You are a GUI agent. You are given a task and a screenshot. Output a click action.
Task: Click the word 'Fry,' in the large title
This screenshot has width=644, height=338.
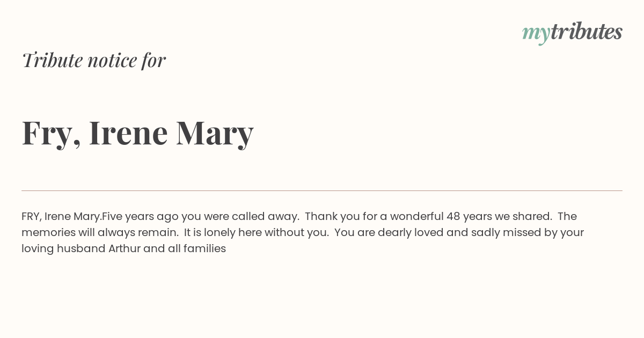coord(51,134)
